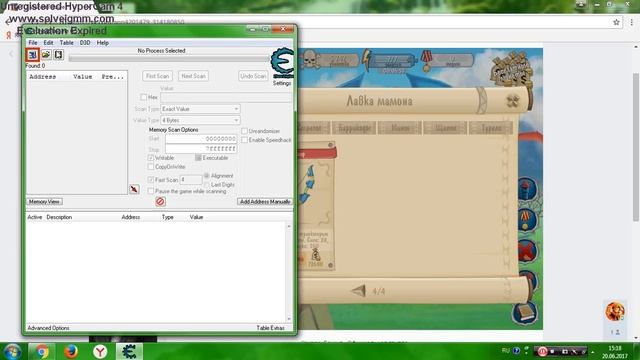Click the stripes round game button

tap(528, 220)
